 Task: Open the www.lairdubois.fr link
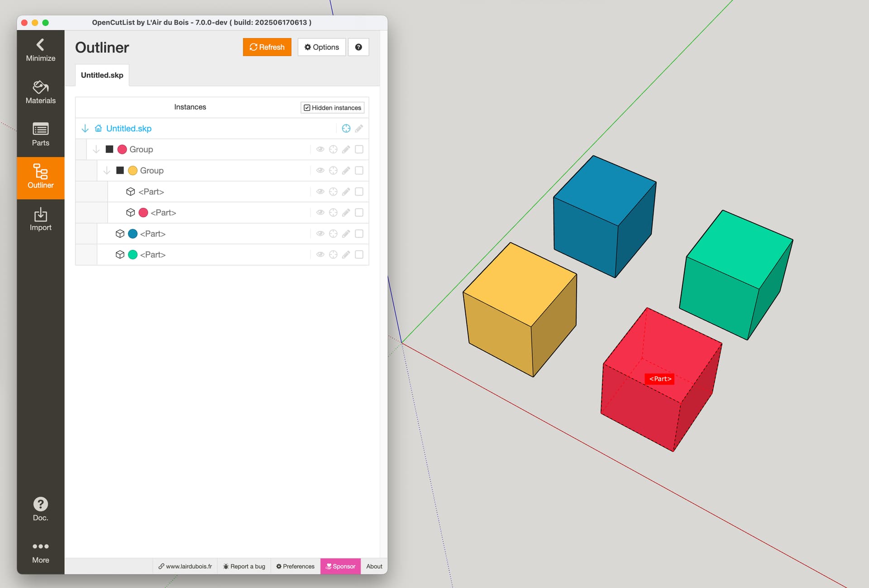[x=185, y=566]
